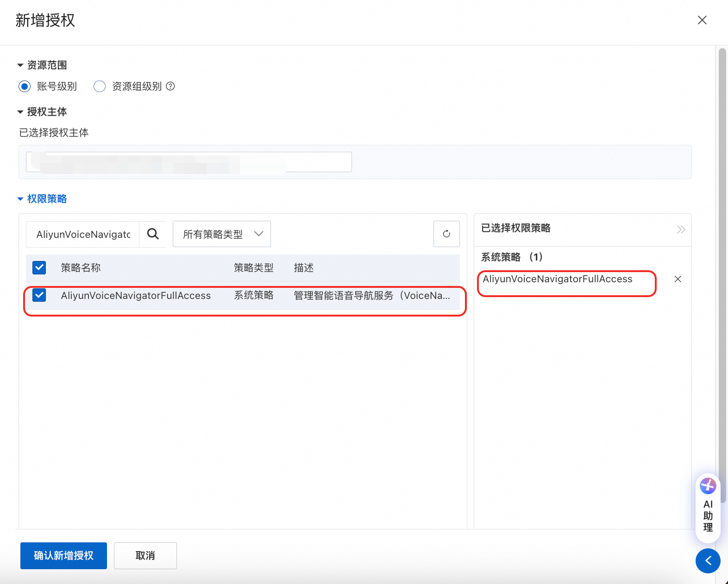This screenshot has height=584, width=728.
Task: Click AliyunVoiceNavigatorFullAccess in selected policies list
Action: tap(558, 279)
